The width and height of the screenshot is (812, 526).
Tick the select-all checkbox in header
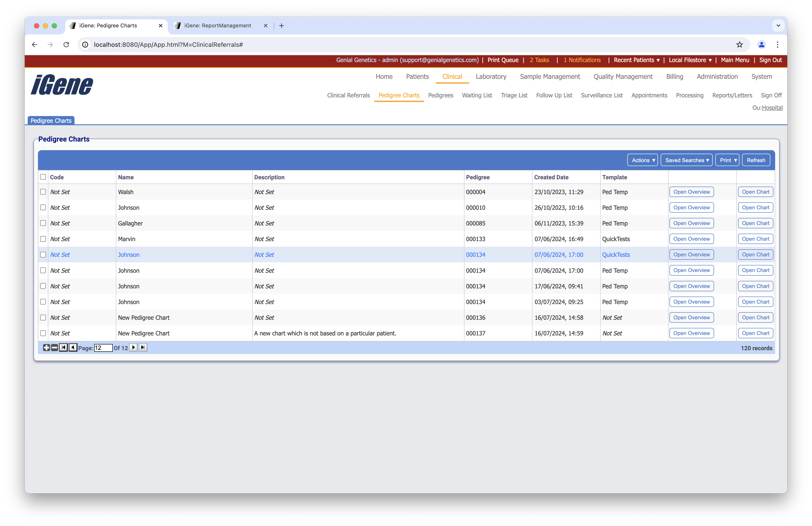43,177
